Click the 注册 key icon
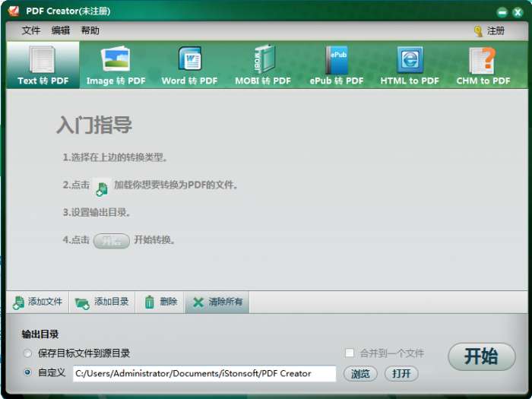Image resolution: width=532 pixels, height=399 pixels. tap(478, 31)
